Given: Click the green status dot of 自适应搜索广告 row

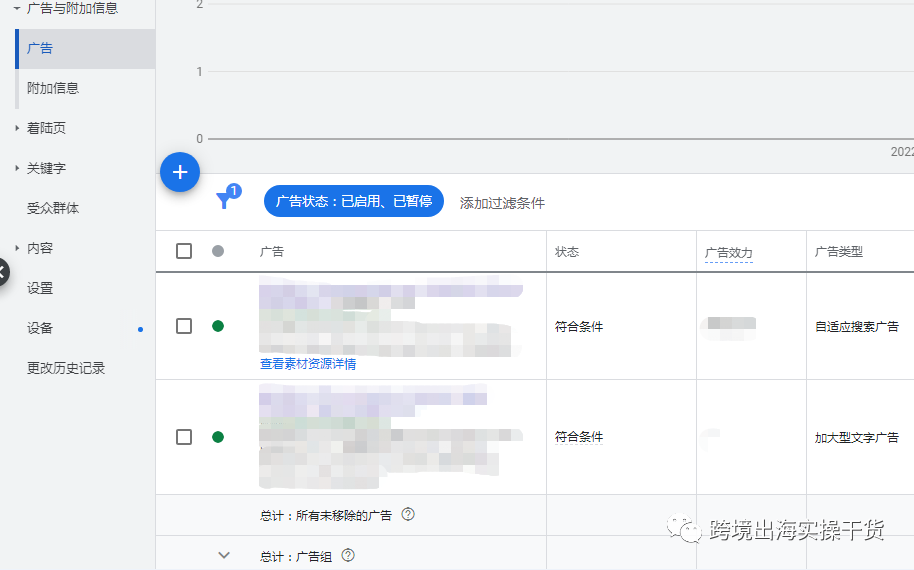Looking at the screenshot, I should pos(218,326).
